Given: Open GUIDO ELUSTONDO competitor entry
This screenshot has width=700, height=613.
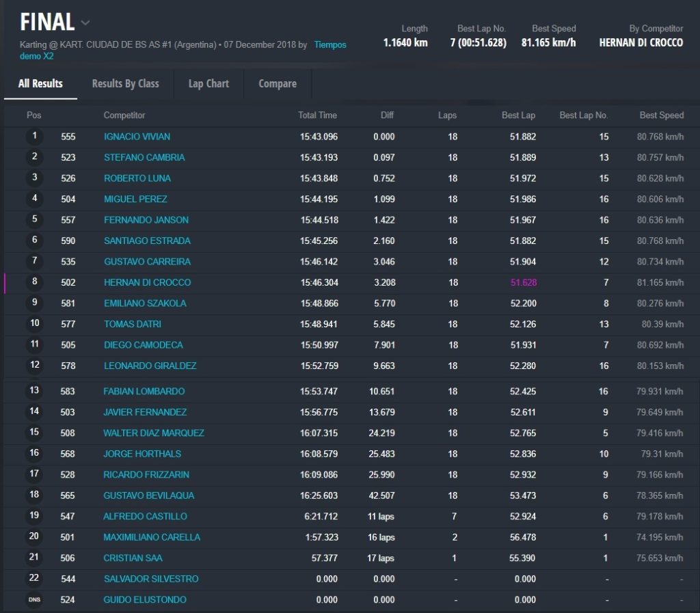Looking at the screenshot, I should [x=145, y=599].
